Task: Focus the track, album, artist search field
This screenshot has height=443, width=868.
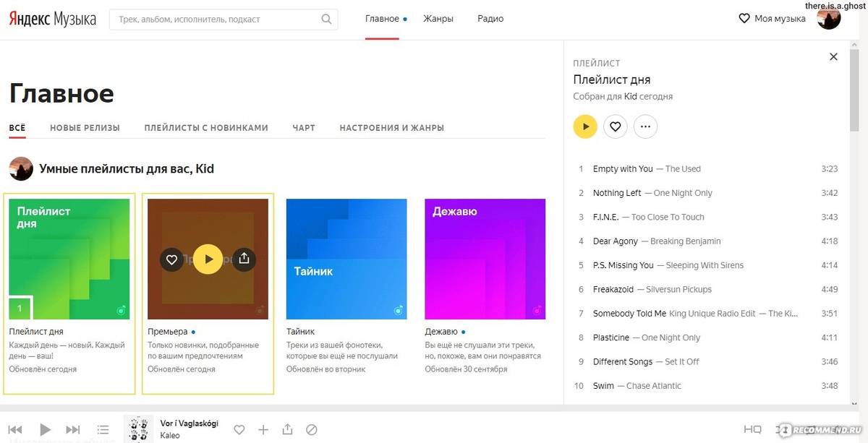Action: (x=224, y=20)
